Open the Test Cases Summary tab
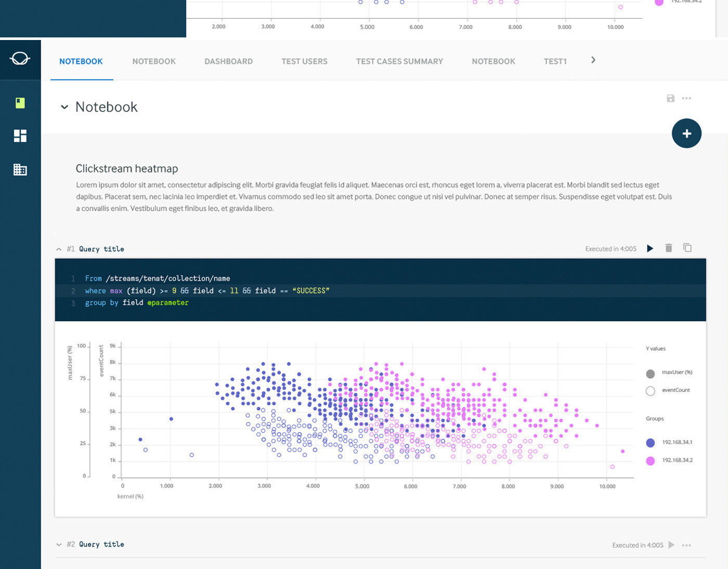 pyautogui.click(x=399, y=61)
